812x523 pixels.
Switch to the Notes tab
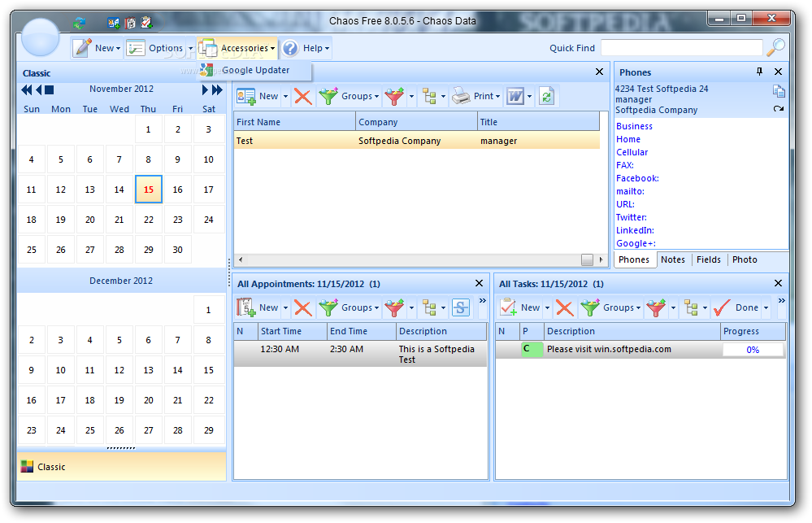click(673, 259)
